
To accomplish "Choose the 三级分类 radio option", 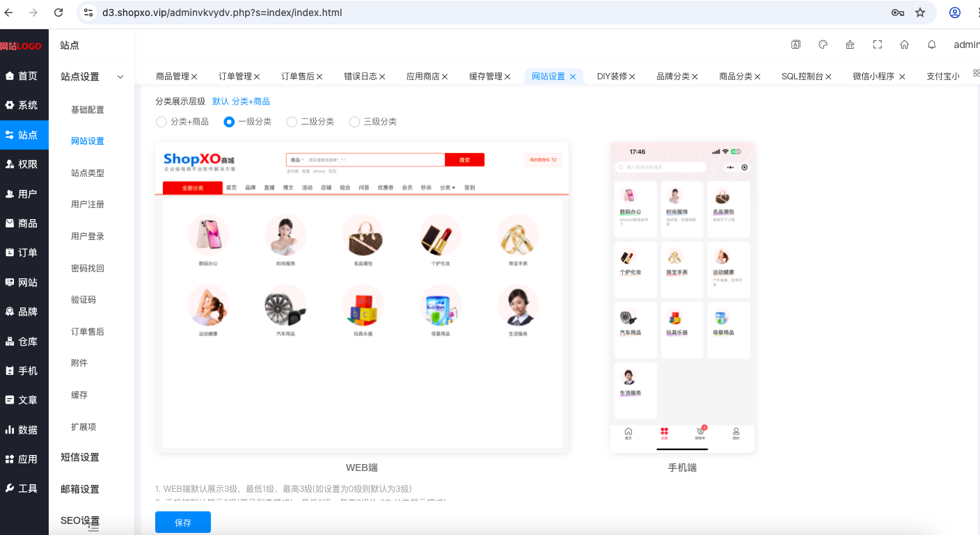I will tap(354, 122).
